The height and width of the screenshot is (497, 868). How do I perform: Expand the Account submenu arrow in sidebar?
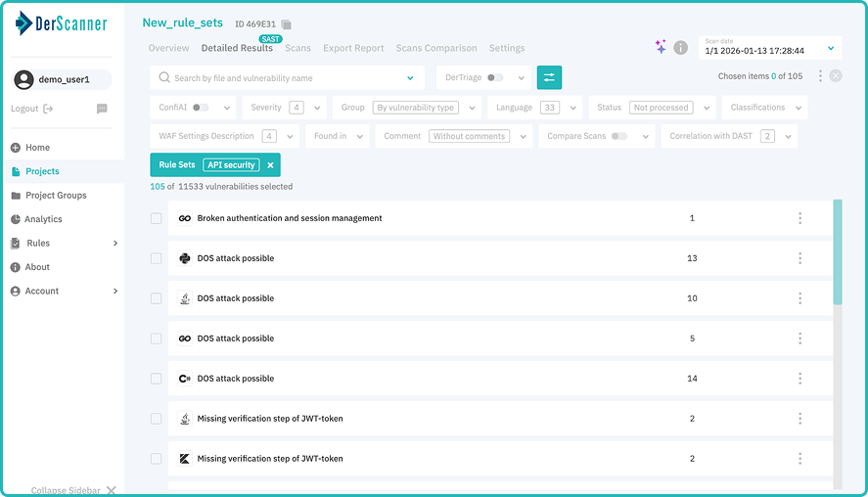coord(115,292)
